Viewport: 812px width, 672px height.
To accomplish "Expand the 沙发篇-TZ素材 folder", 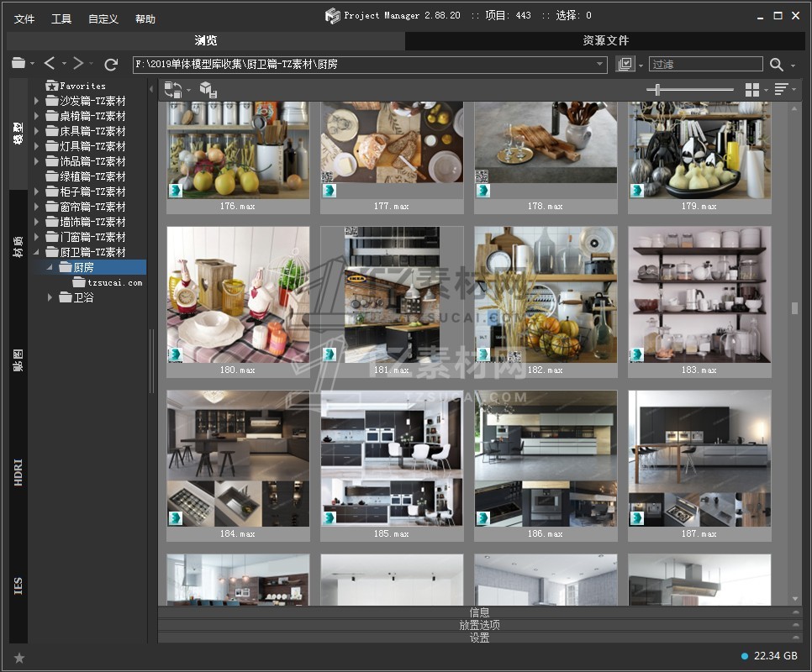I will (x=37, y=101).
